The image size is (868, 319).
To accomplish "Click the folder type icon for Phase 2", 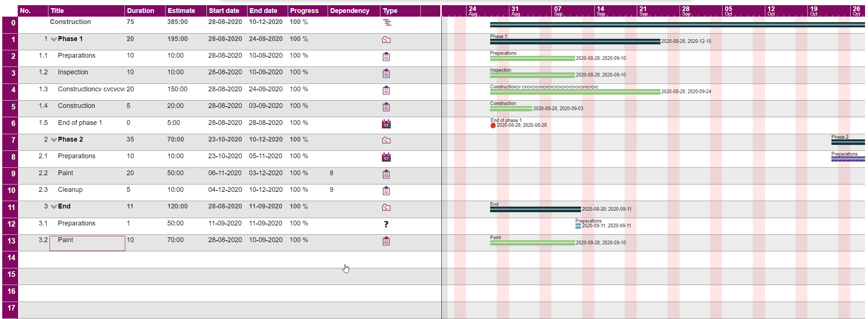I will pyautogui.click(x=386, y=140).
